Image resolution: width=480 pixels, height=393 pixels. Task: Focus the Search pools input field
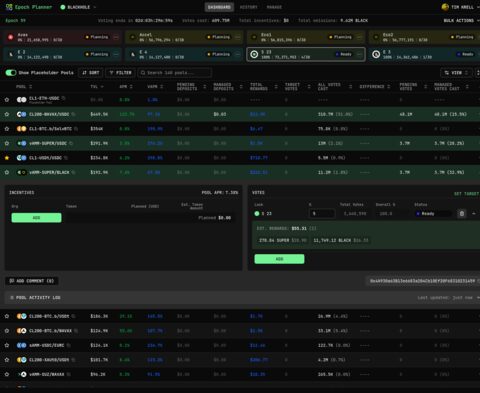pyautogui.click(x=175, y=73)
